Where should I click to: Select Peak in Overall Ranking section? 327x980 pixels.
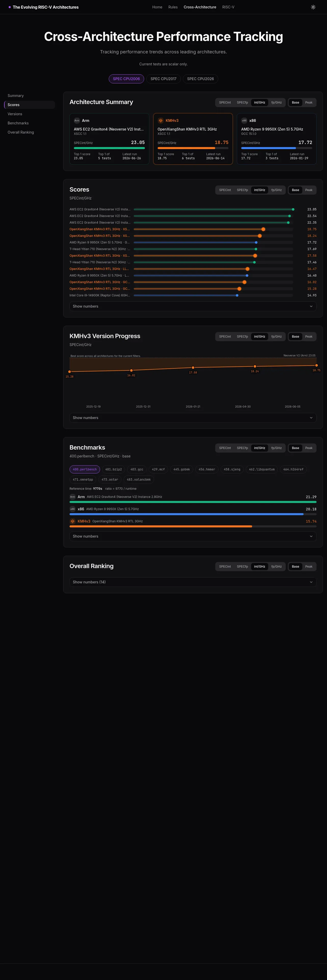tap(309, 567)
